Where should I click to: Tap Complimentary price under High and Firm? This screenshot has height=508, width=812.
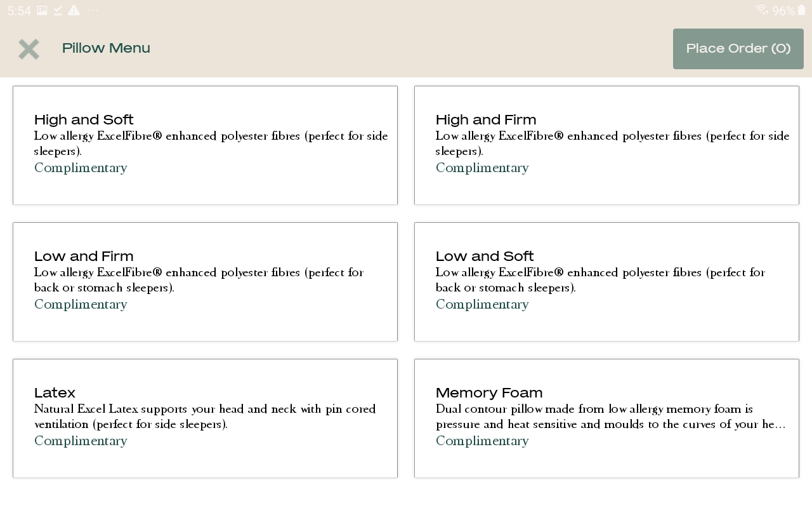(x=482, y=168)
